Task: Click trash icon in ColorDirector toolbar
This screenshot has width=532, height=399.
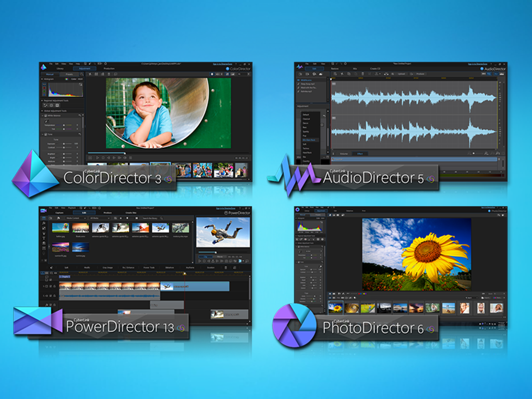Action: [x=109, y=74]
